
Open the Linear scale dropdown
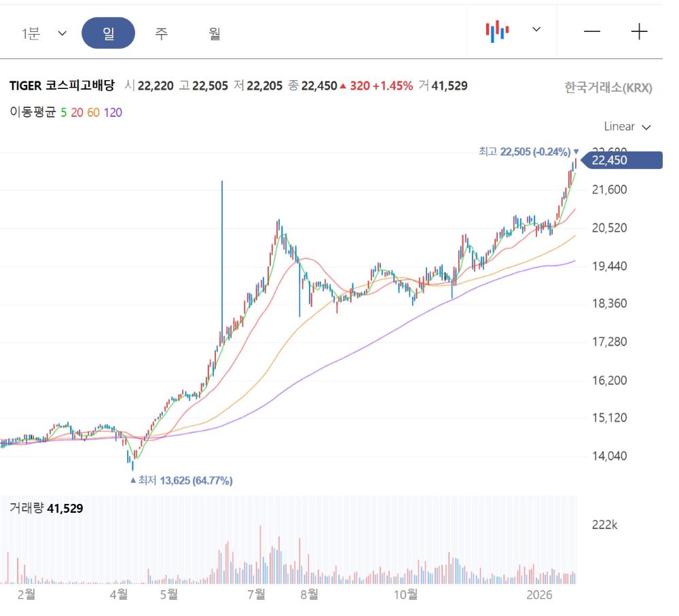click(627, 127)
